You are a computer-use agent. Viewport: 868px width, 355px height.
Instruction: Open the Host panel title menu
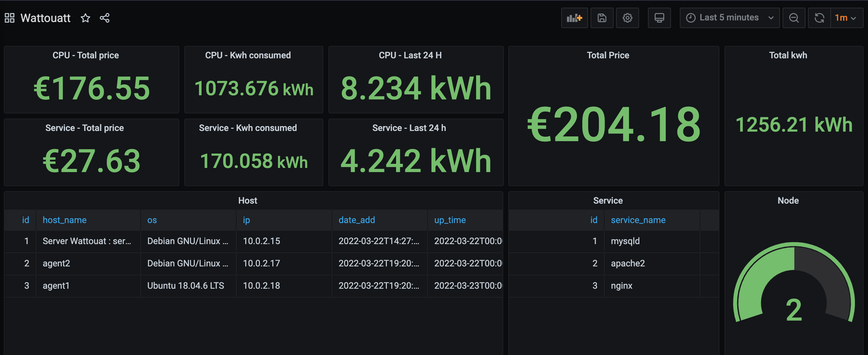pyautogui.click(x=247, y=200)
